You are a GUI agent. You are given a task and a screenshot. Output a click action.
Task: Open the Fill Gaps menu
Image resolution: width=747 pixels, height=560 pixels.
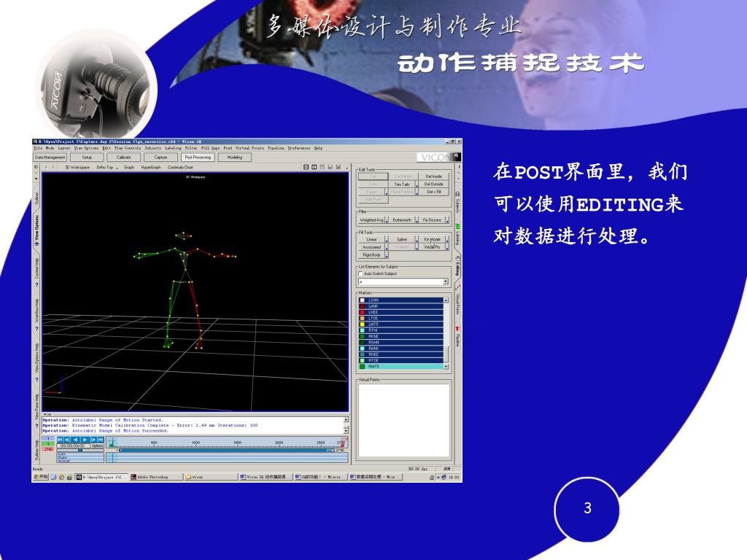pyautogui.click(x=210, y=148)
